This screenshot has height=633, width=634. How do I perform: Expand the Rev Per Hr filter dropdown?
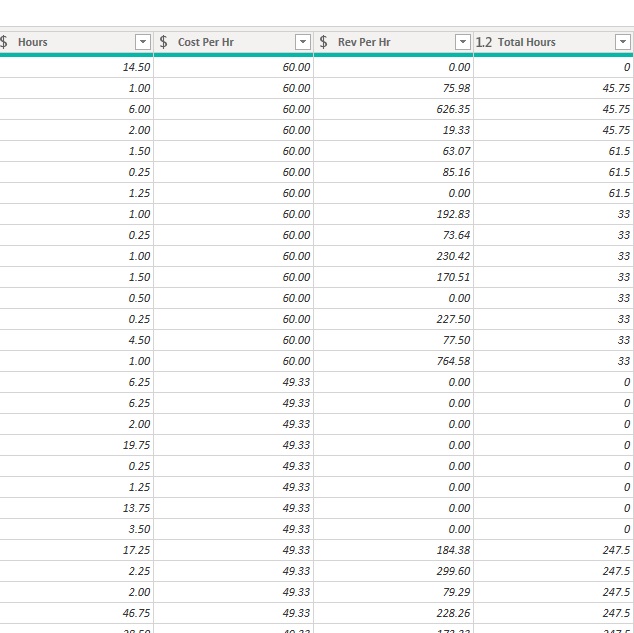click(x=463, y=42)
